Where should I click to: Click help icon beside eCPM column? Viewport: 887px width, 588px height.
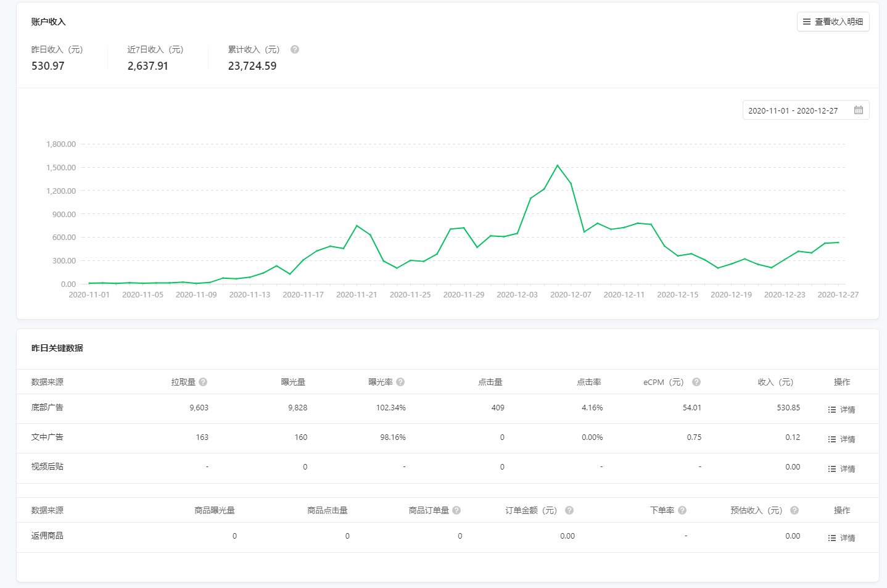696,382
